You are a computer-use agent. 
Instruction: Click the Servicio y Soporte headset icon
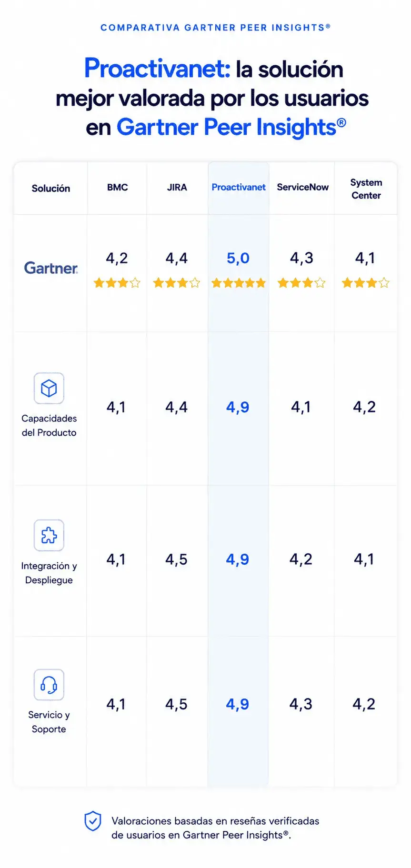point(49,685)
